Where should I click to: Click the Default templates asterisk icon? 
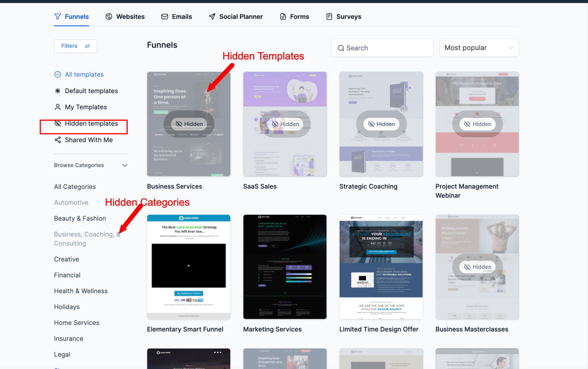click(58, 91)
